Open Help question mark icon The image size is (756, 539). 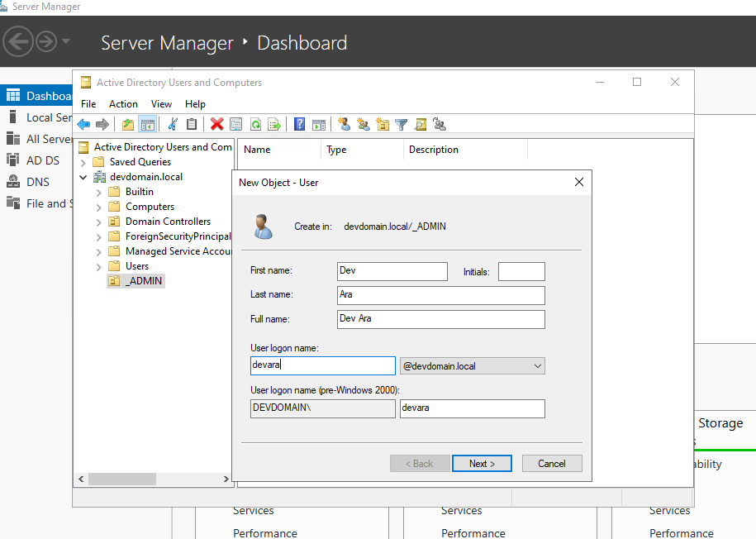(299, 125)
